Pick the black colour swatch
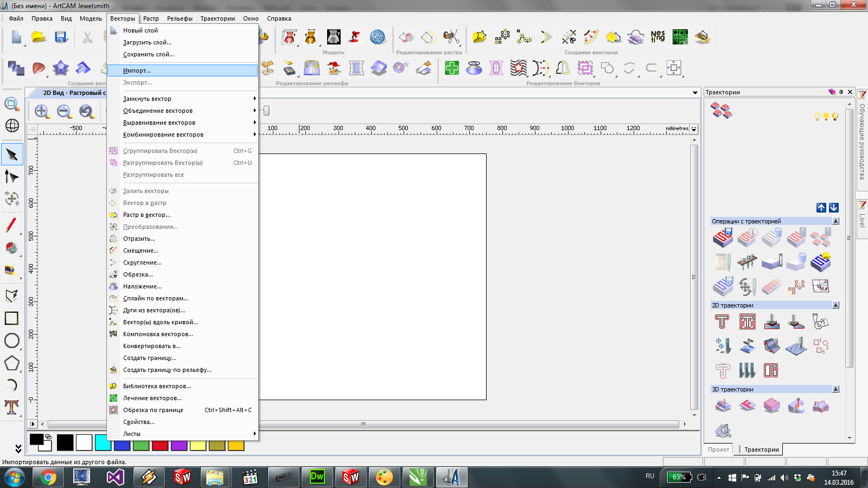 coord(65,442)
